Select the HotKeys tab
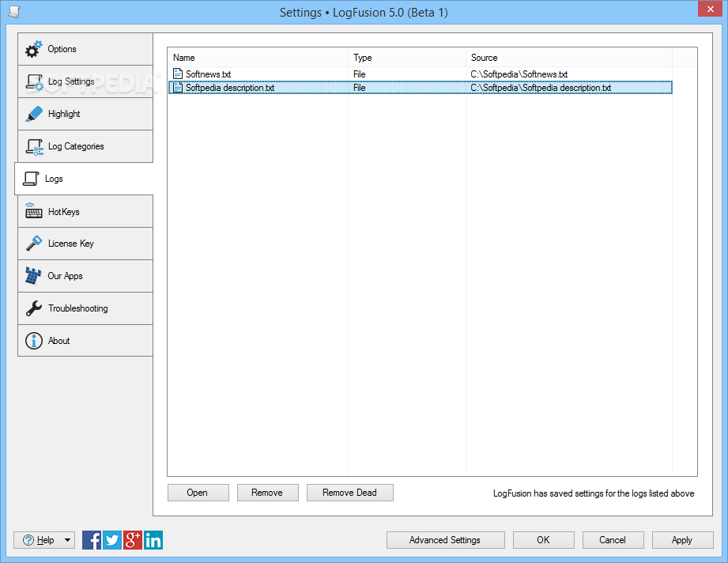Image resolution: width=728 pixels, height=563 pixels. (85, 211)
